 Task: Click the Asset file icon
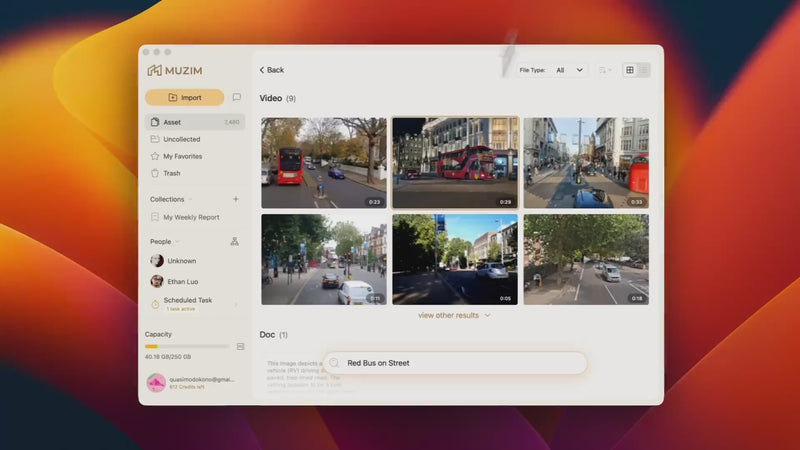pos(155,122)
